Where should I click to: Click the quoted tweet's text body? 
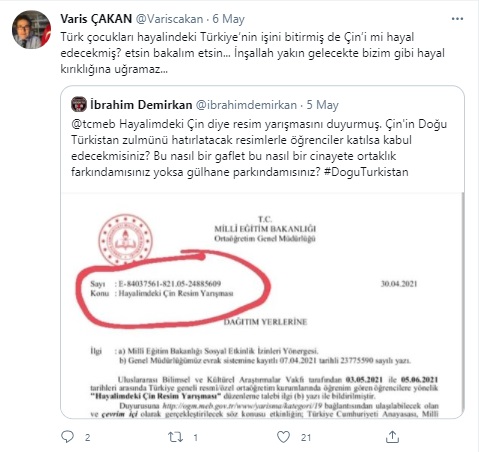[259, 148]
